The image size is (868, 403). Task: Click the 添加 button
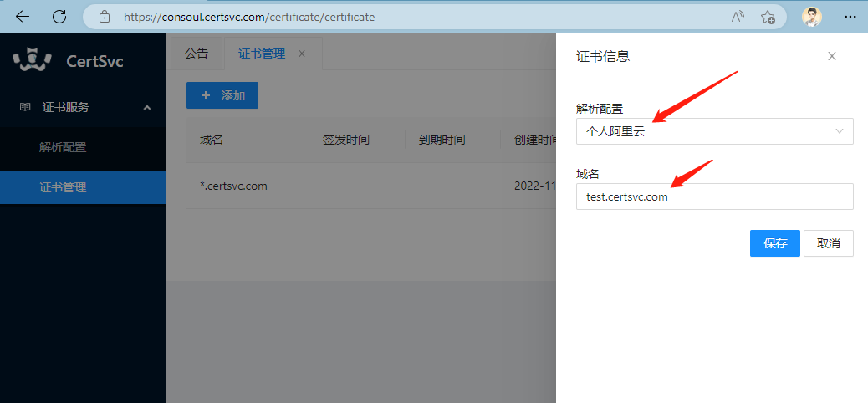point(222,95)
